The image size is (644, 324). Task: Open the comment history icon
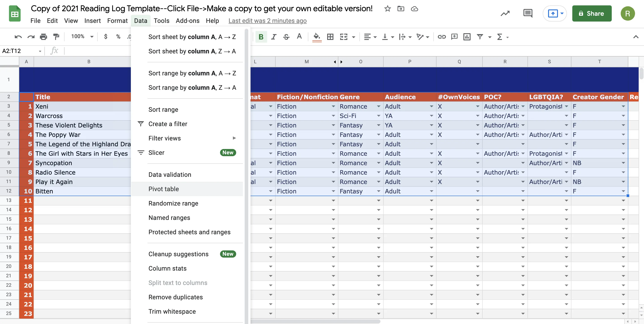pos(527,13)
